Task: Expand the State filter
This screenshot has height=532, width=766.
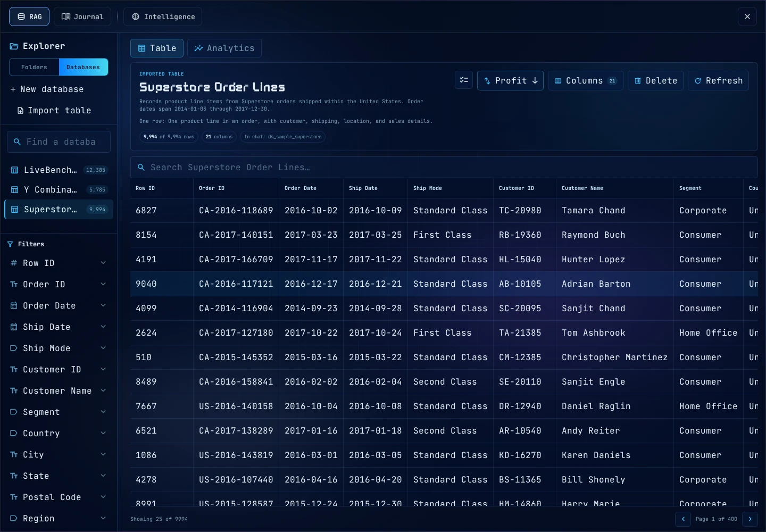Action: [59, 476]
